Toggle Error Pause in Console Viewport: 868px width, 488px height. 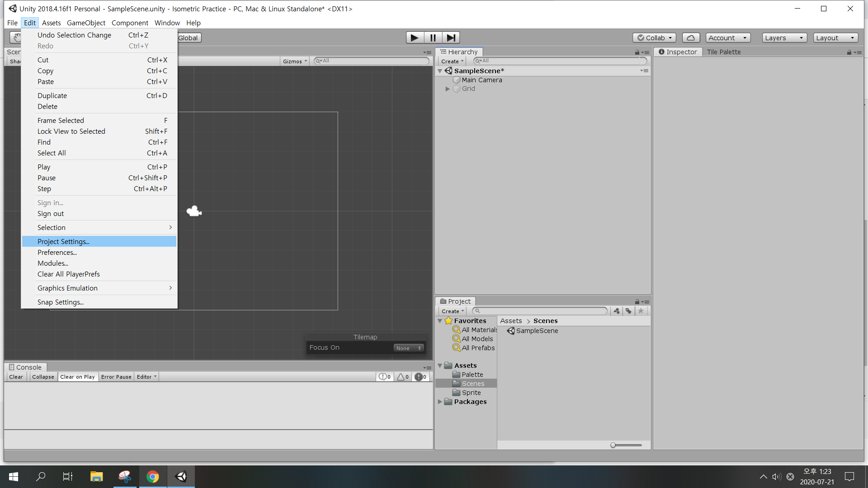pyautogui.click(x=116, y=377)
